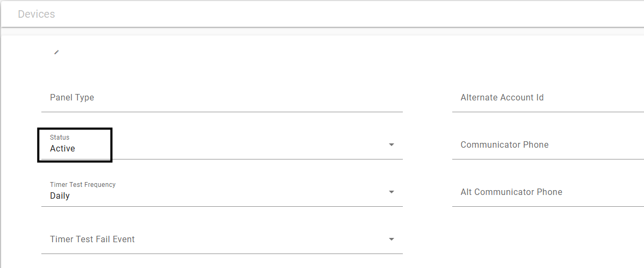The height and width of the screenshot is (268, 644).
Task: Focus the Panel Type field
Action: pyautogui.click(x=222, y=98)
